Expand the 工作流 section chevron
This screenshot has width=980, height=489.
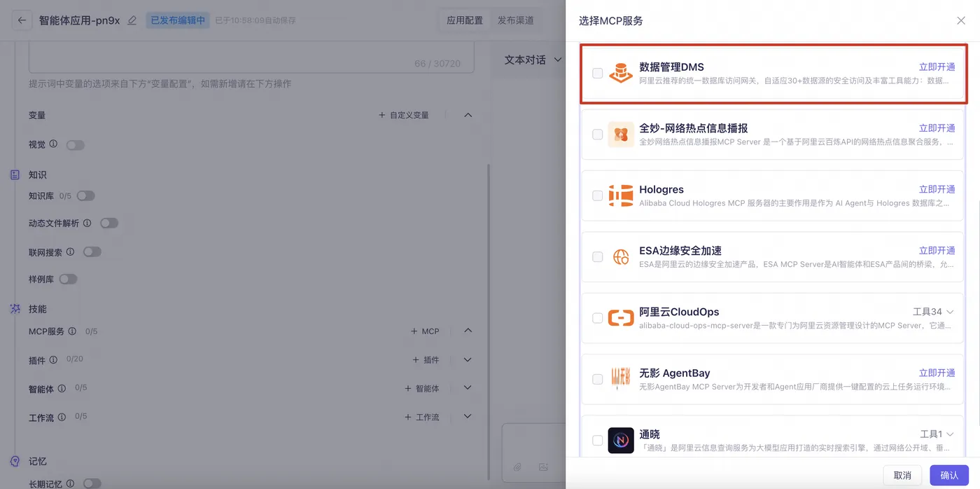coord(468,417)
